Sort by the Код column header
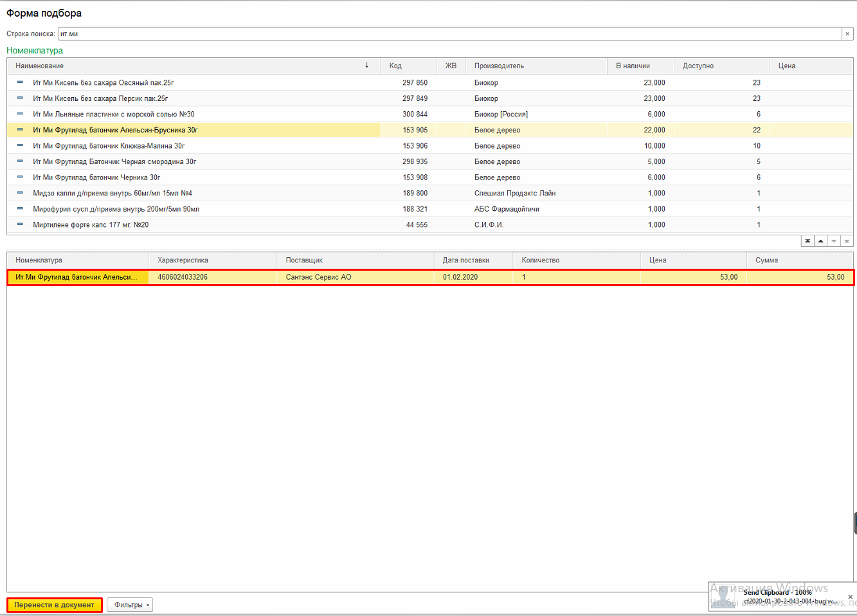The width and height of the screenshot is (857, 616). click(x=395, y=66)
